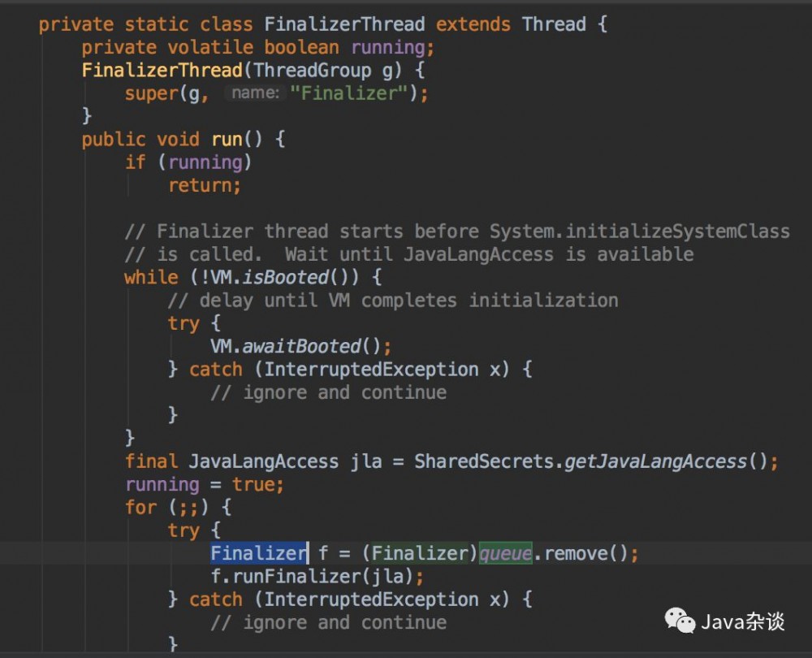Click the 'run' method name
The image size is (812, 658).
(227, 140)
